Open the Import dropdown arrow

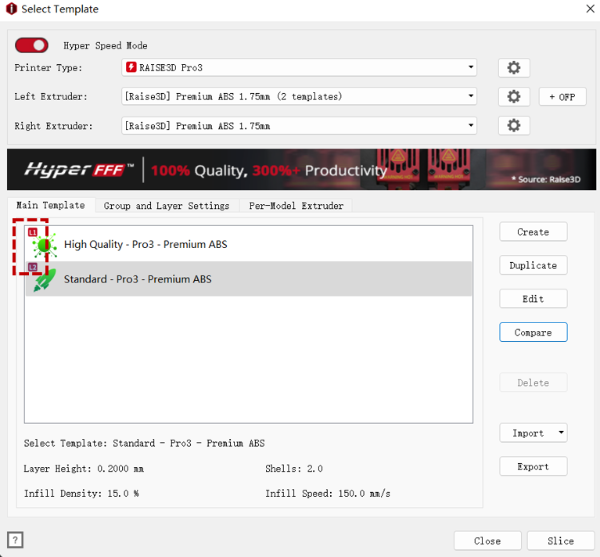point(561,433)
